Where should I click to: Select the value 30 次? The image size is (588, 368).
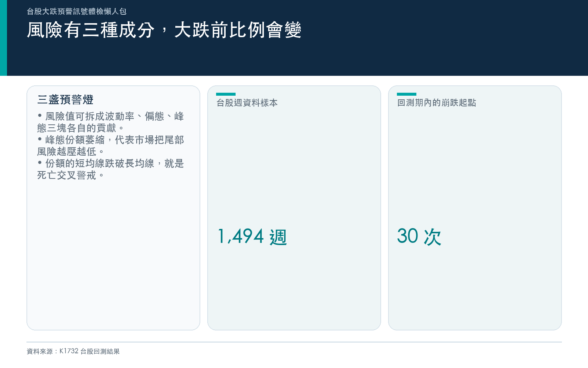(419, 236)
